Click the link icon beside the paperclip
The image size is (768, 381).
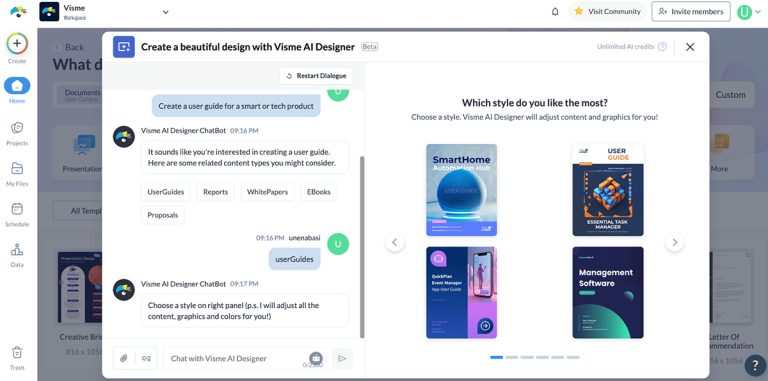tap(146, 358)
